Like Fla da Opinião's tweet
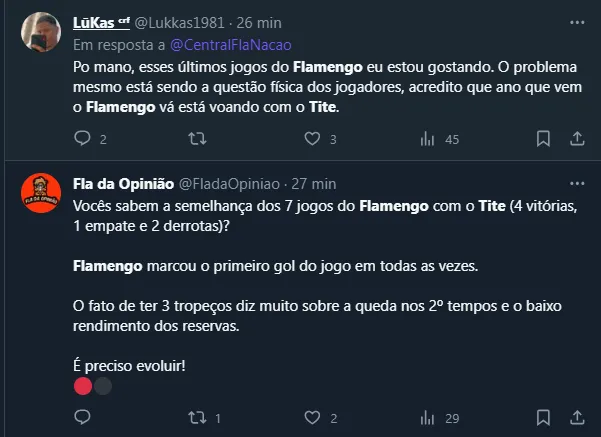 coord(312,417)
